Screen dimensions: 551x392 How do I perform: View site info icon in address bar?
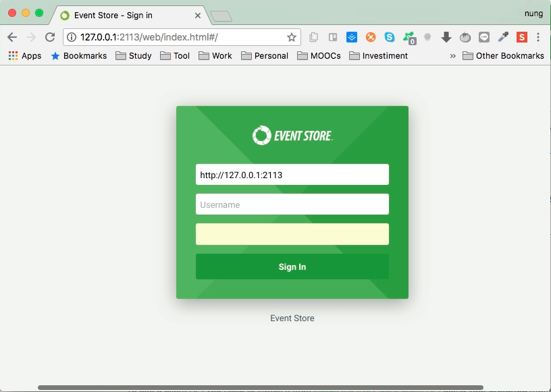(72, 37)
